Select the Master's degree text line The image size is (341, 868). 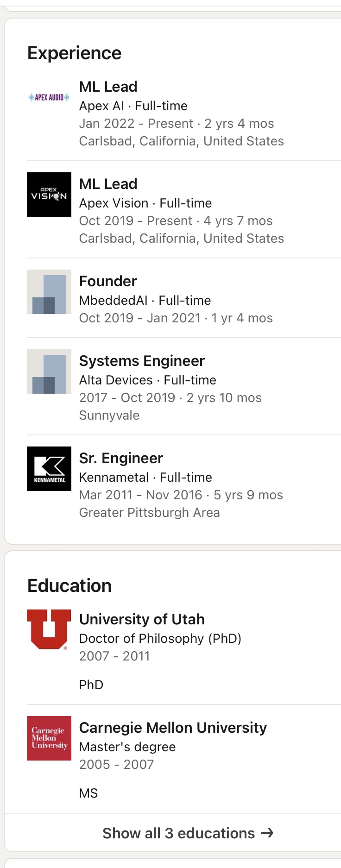click(127, 747)
